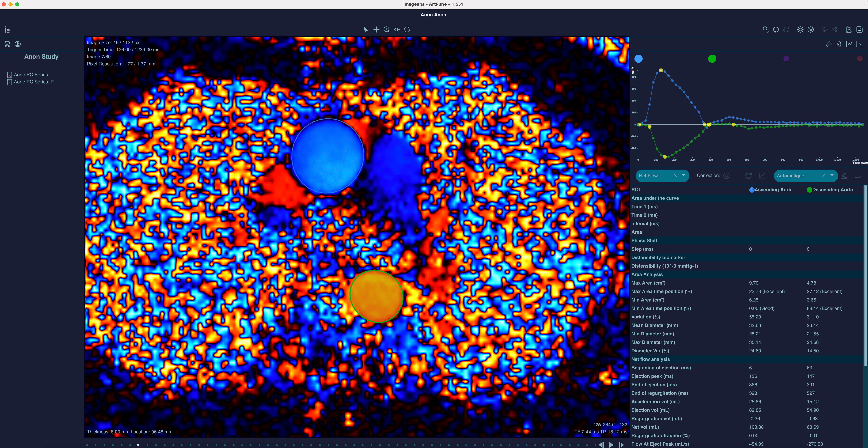Viewport: 868px width, 448px height.
Task: Click the Anon Study heading
Action: [x=41, y=56]
